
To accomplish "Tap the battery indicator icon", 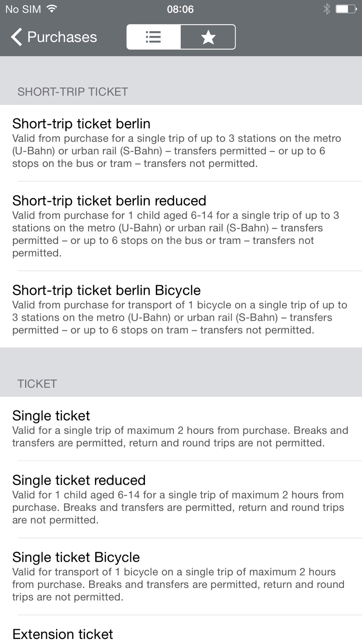I will (346, 9).
